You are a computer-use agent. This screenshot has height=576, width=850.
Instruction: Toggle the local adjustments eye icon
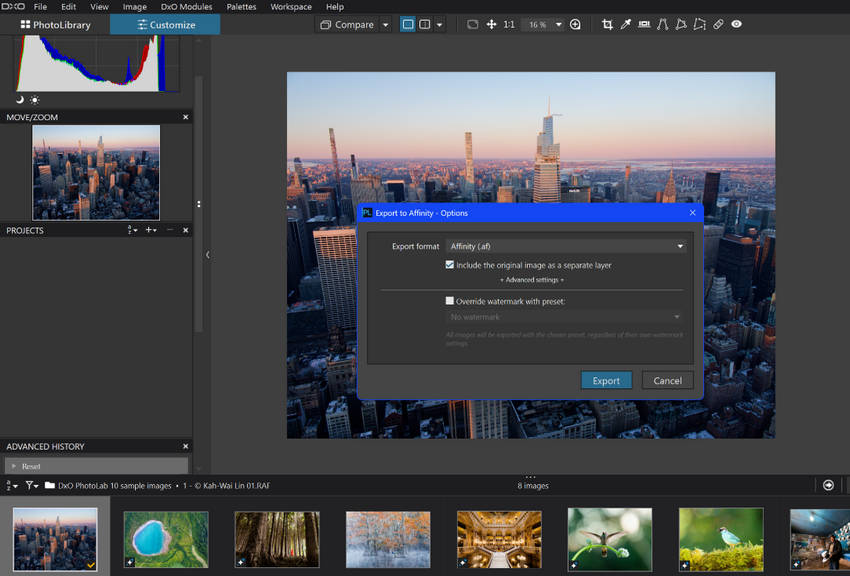point(736,24)
